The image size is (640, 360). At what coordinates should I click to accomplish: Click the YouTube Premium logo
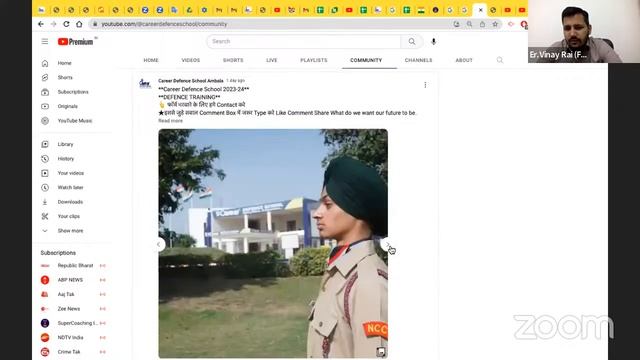[x=76, y=42]
